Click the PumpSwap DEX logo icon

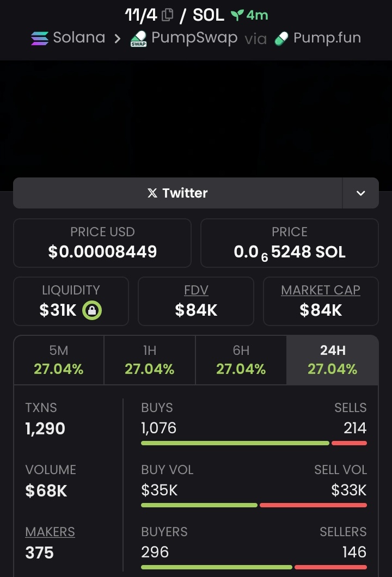pyautogui.click(x=138, y=39)
